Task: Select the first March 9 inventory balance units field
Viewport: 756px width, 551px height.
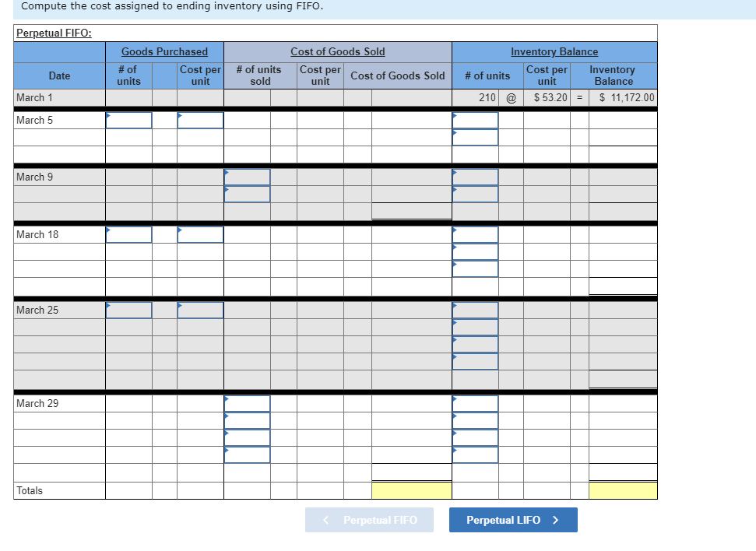Action: click(475, 177)
